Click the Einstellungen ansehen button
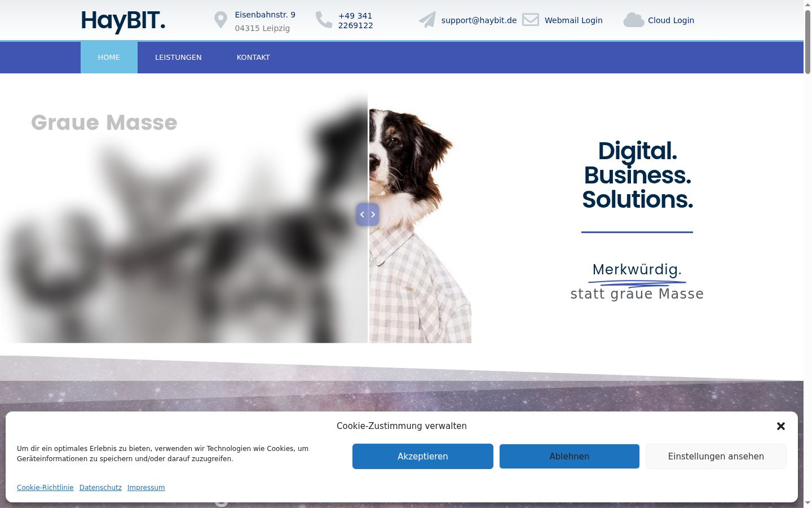 716,456
